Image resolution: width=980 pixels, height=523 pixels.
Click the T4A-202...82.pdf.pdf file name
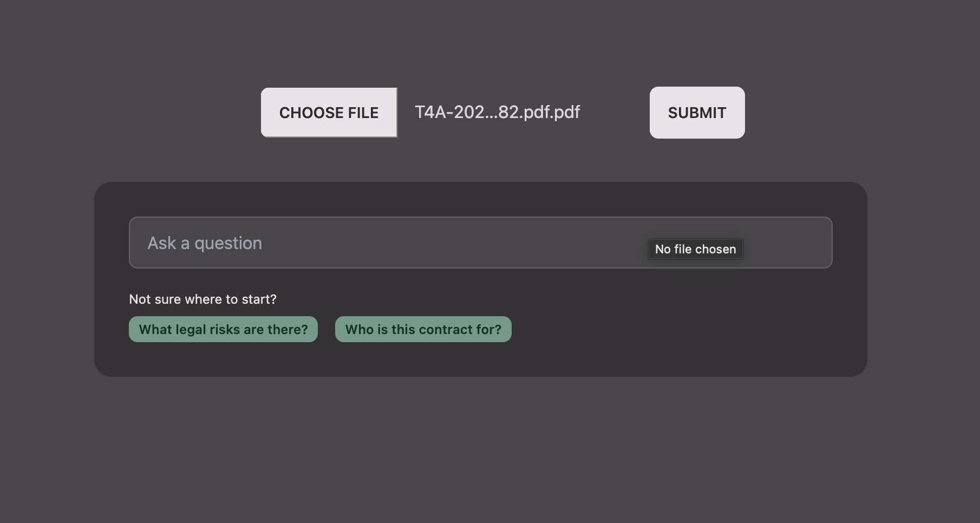[x=497, y=112]
